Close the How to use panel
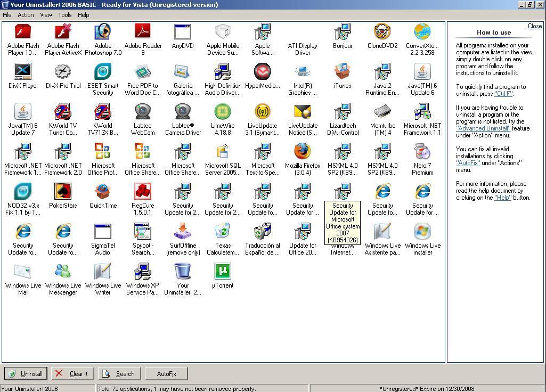Image resolution: width=546 pixels, height=392 pixels. tap(534, 26)
